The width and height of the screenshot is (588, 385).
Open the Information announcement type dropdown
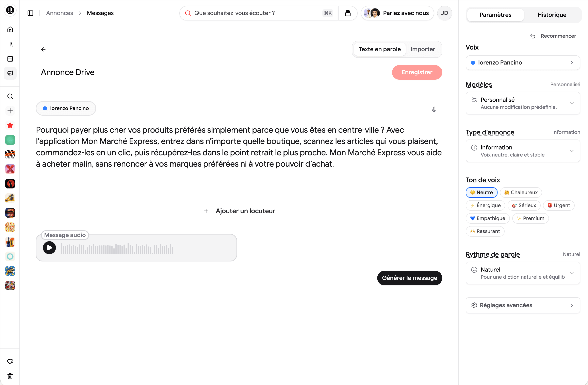pyautogui.click(x=523, y=151)
